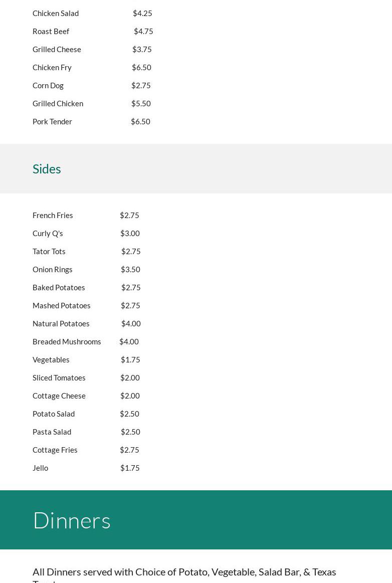Select the Jello side item
Image resolution: width=392 pixels, height=583 pixels.
pyautogui.click(x=41, y=468)
